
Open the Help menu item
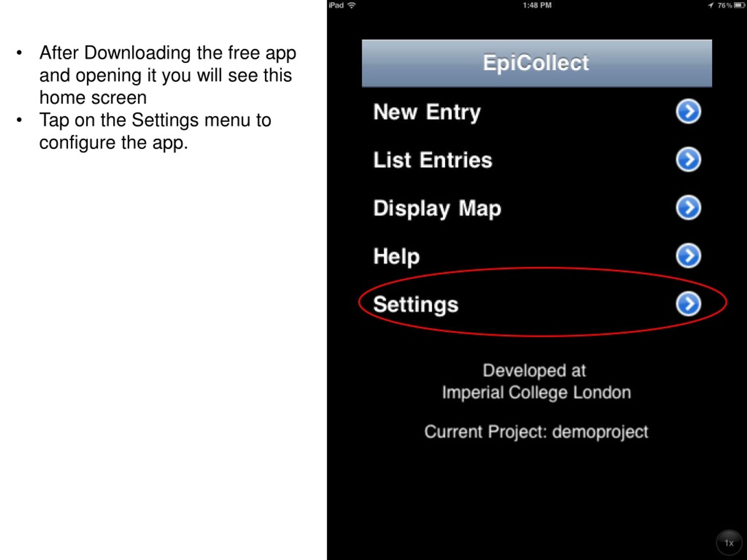tap(537, 256)
